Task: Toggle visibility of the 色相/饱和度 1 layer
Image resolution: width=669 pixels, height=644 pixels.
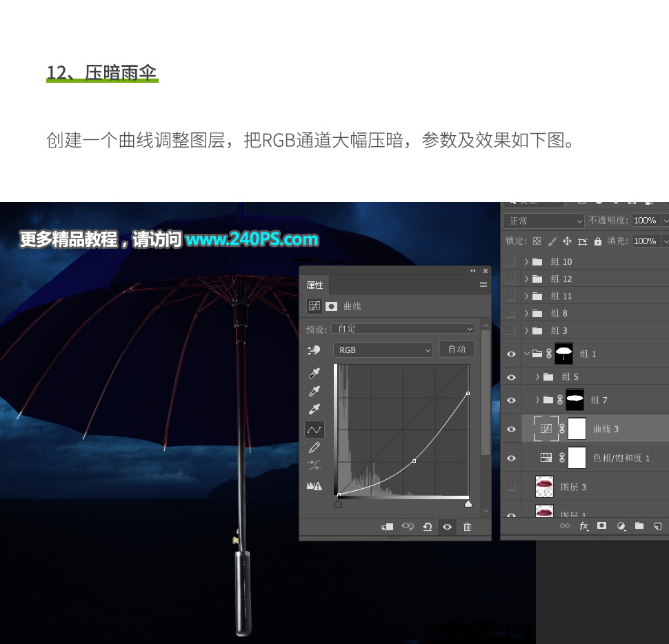Action: pyautogui.click(x=511, y=458)
